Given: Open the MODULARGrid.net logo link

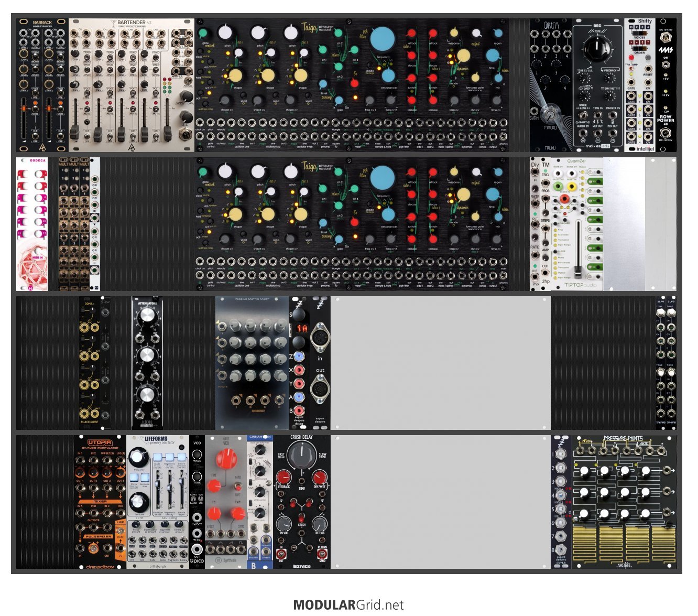Looking at the screenshot, I should click(348, 605).
